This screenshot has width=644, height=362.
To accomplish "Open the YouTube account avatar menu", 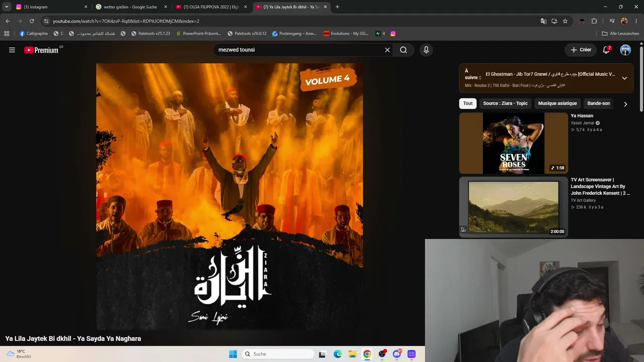I will click(625, 50).
